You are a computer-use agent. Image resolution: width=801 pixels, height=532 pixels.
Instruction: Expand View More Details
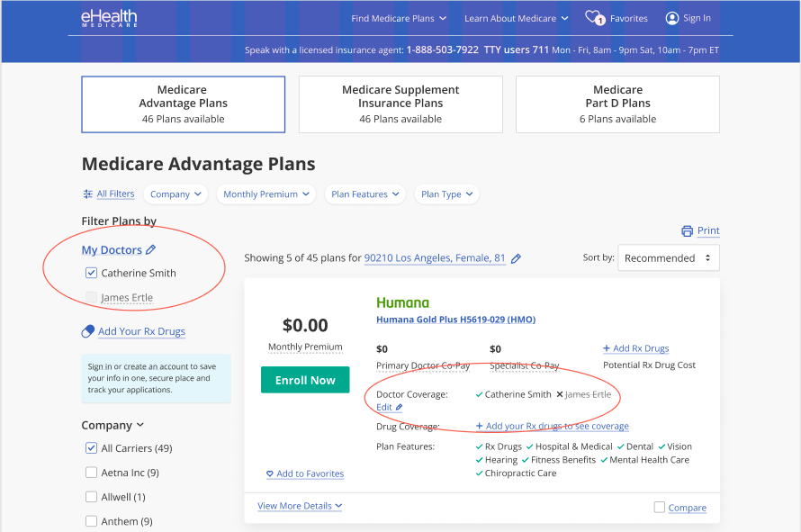[300, 506]
